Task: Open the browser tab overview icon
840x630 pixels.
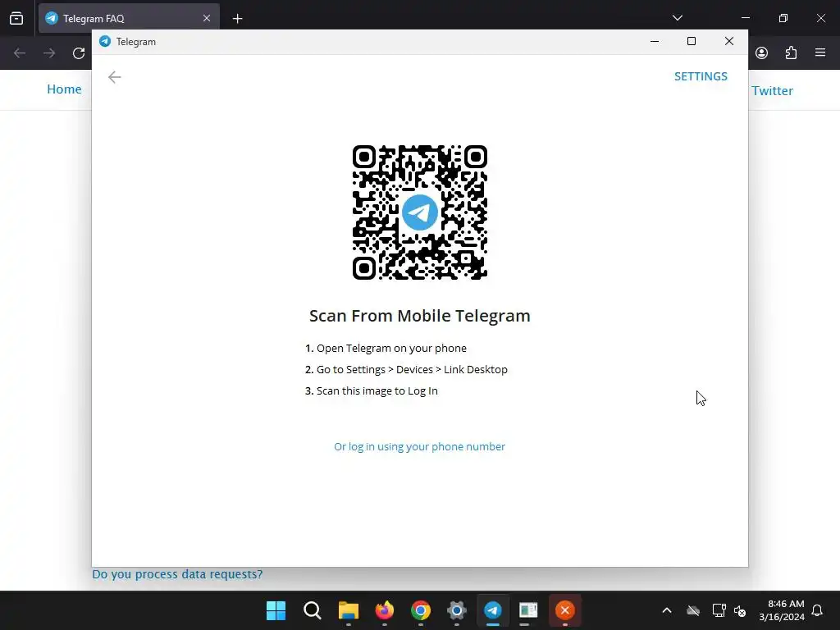Action: (x=16, y=18)
